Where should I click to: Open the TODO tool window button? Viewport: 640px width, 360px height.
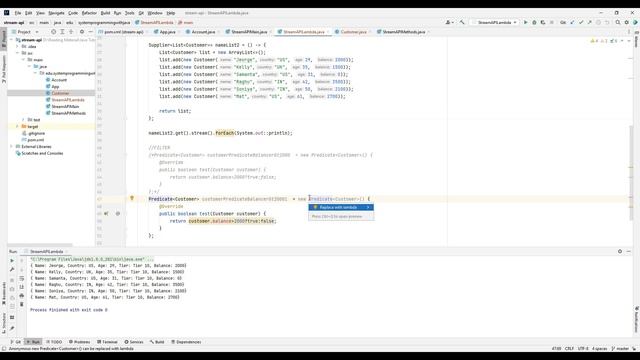pyautogui.click(x=54, y=342)
